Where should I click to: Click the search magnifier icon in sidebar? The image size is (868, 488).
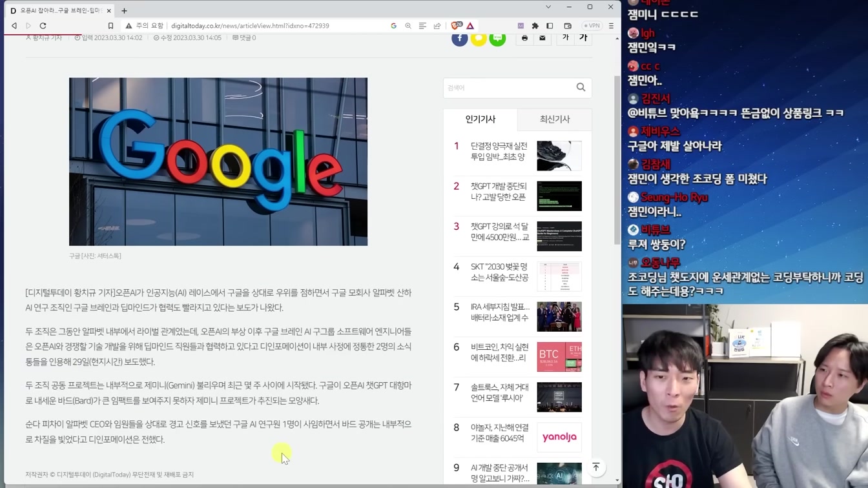click(x=581, y=87)
